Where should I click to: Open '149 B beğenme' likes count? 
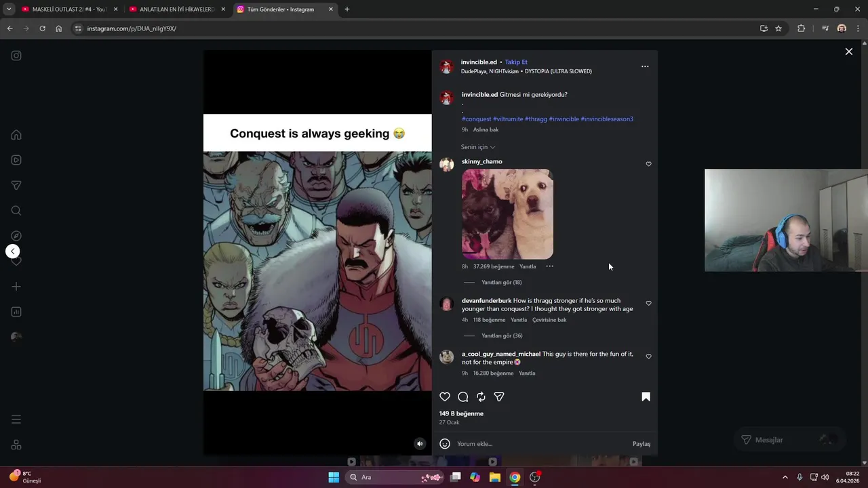461,413
